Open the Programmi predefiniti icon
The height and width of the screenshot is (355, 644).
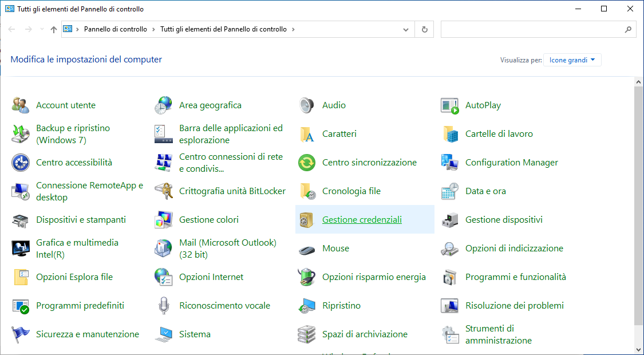[21, 306]
